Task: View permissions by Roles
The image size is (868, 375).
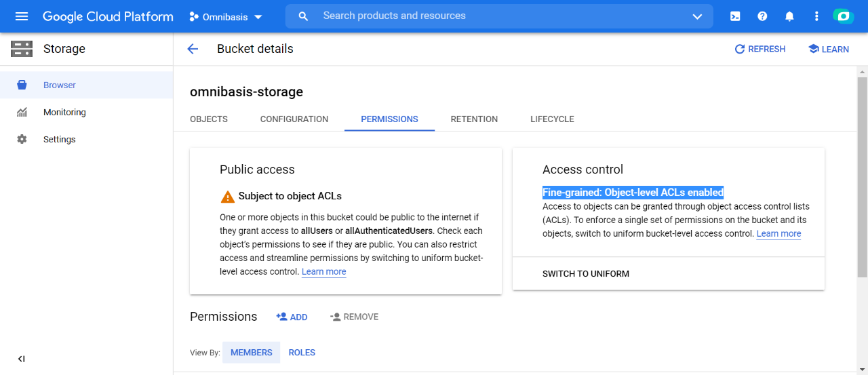Action: [x=302, y=353]
